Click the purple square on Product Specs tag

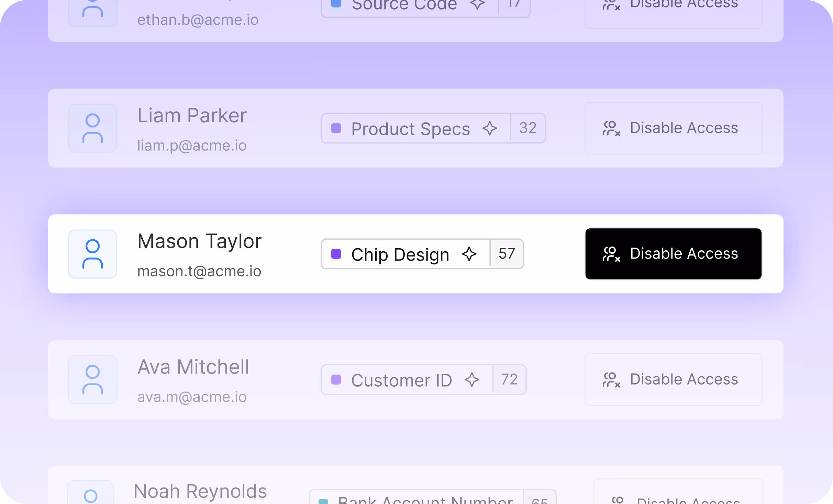pyautogui.click(x=336, y=128)
